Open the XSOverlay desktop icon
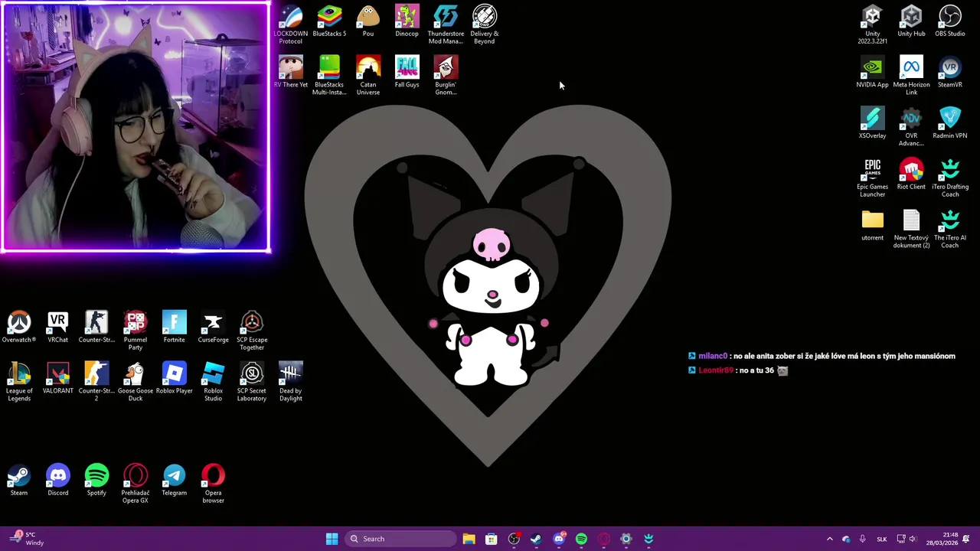The image size is (980, 551). (872, 123)
